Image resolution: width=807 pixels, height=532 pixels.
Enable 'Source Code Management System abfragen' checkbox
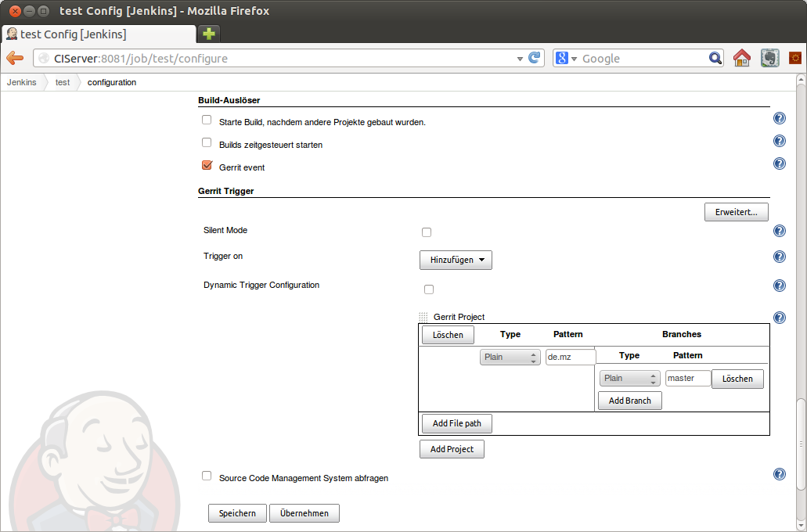[207, 476]
